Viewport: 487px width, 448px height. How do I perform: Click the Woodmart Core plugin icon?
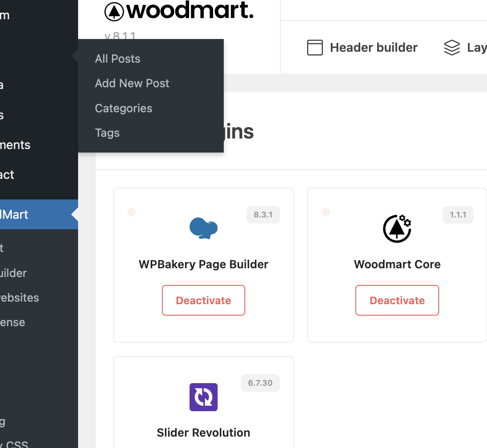pos(397,228)
